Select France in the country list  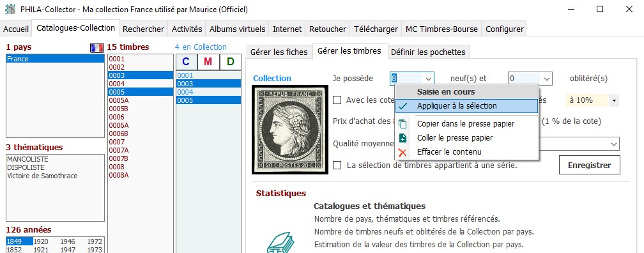tap(55, 59)
